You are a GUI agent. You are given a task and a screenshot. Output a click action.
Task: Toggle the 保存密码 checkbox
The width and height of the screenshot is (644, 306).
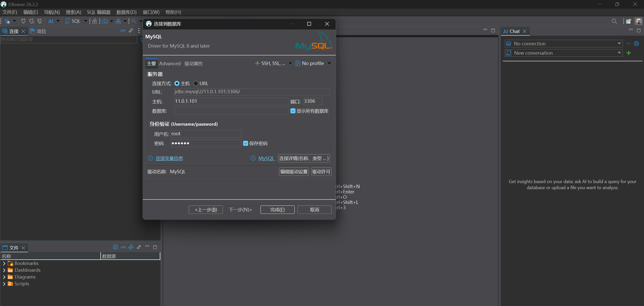246,143
